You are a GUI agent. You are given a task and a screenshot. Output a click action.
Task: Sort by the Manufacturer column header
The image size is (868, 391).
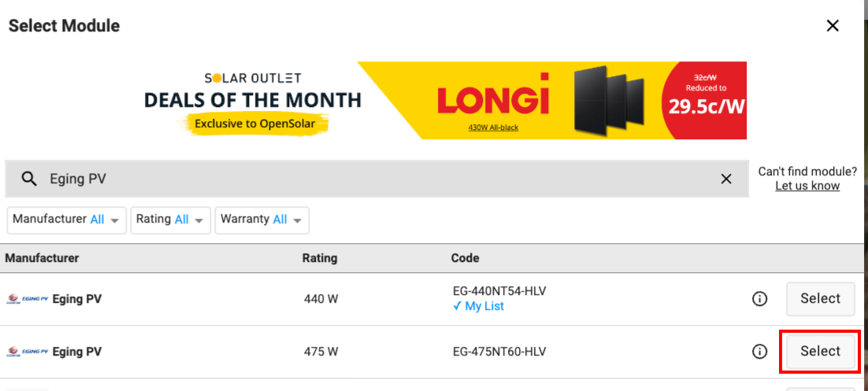[42, 258]
